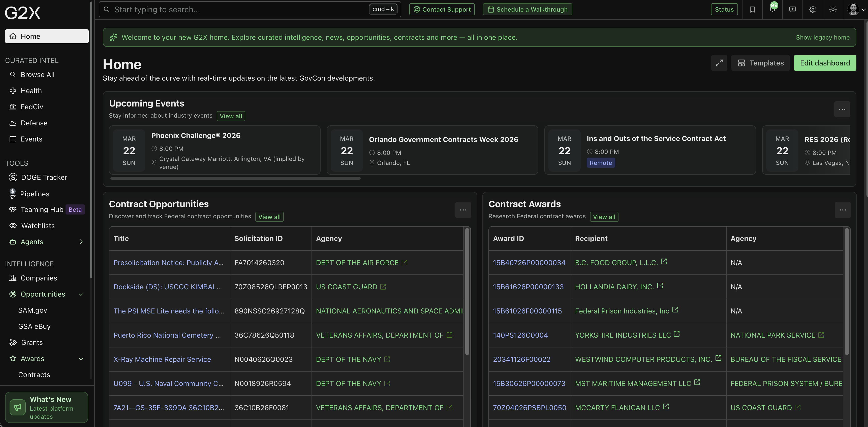Open Contract Awards three-dot options menu

842,210
